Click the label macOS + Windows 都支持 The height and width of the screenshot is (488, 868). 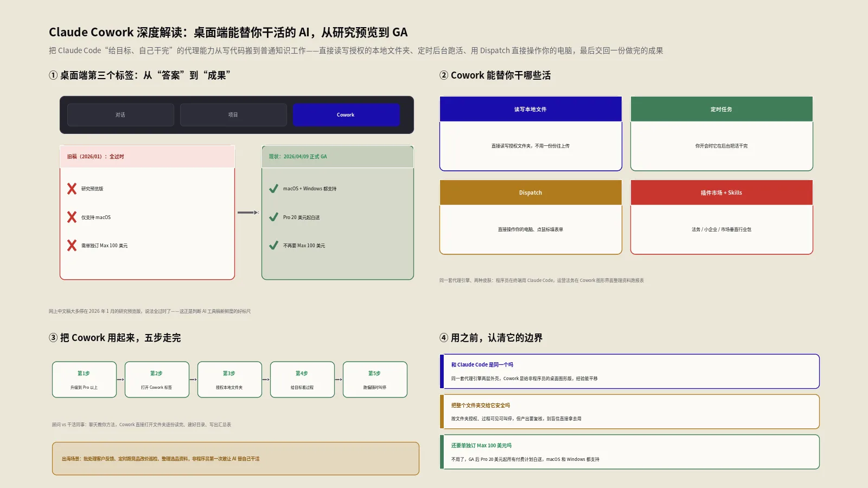[310, 189]
